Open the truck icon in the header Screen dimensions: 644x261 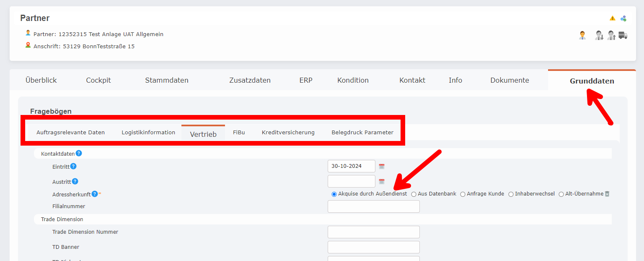coord(623,35)
